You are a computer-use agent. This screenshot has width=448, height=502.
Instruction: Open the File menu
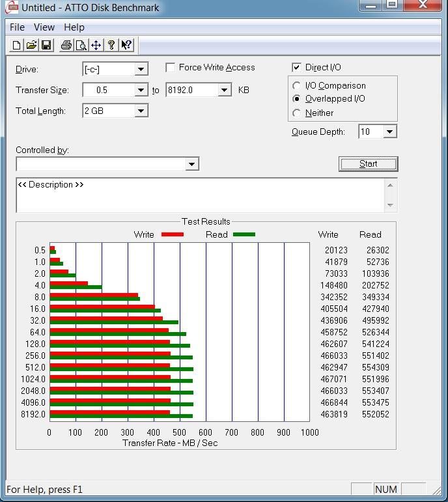point(17,27)
